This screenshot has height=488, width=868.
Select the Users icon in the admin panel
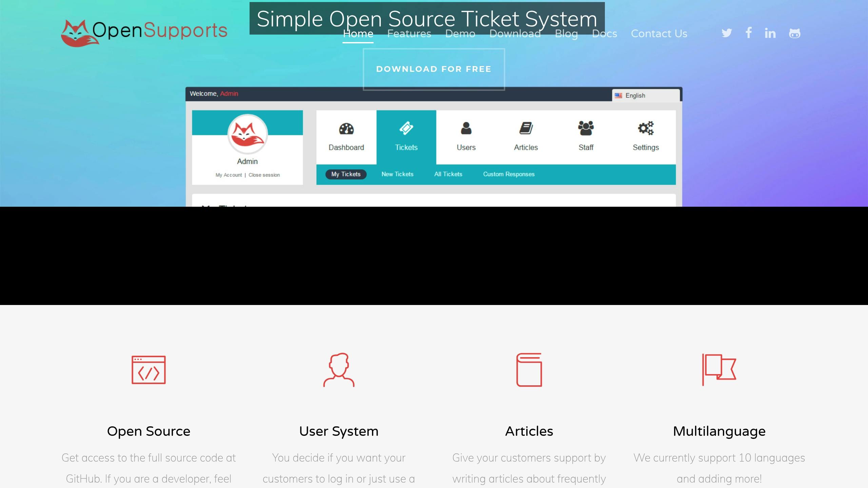[466, 129]
